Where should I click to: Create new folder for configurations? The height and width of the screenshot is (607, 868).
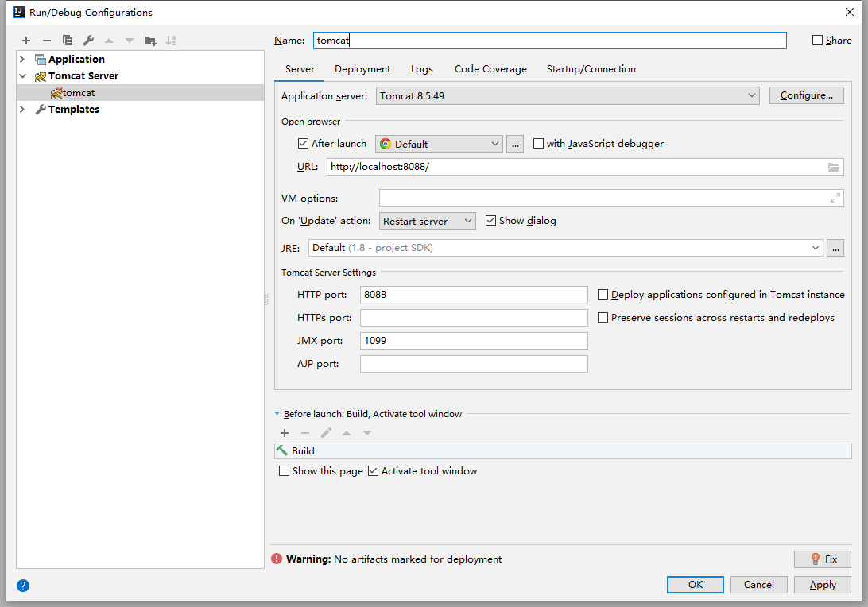150,41
